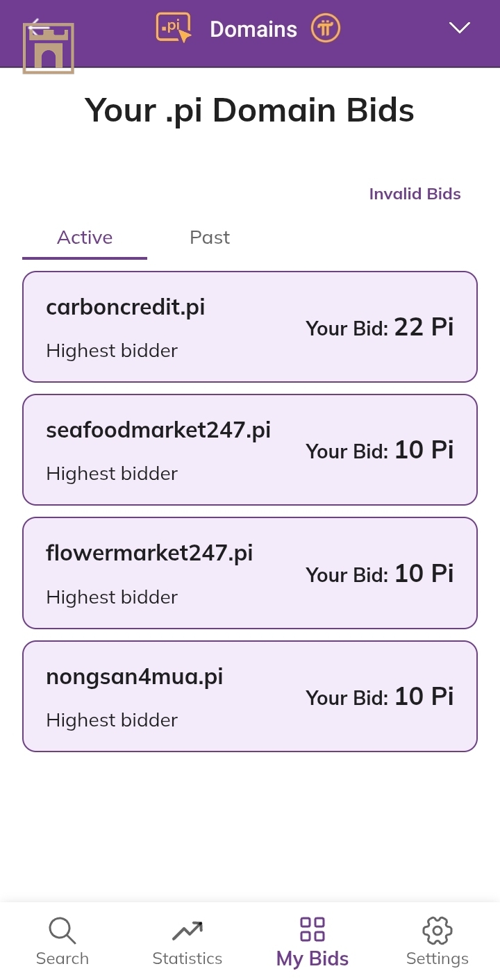
Task: Select the flowermarket247.pi bid card
Action: point(250,573)
